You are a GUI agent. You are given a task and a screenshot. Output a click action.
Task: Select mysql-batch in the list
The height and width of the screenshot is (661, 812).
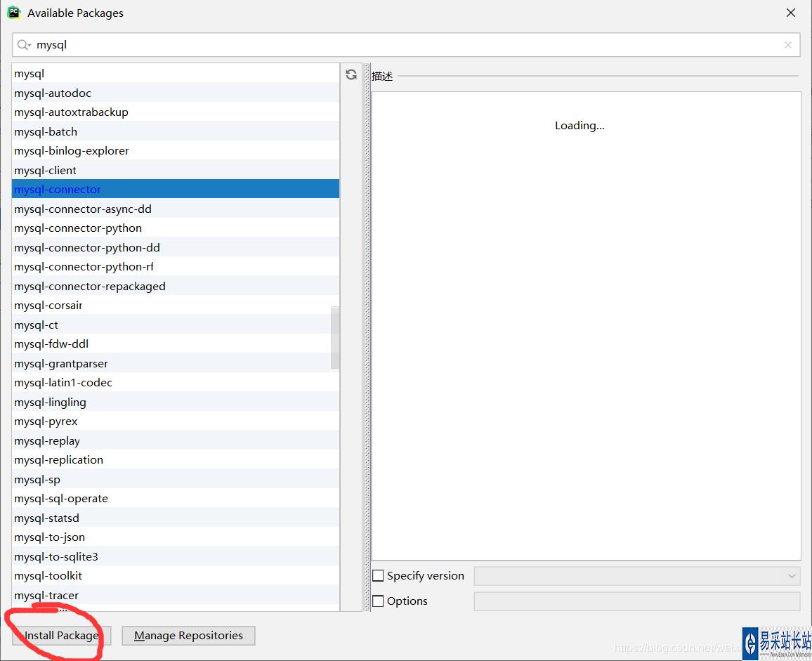coord(176,131)
